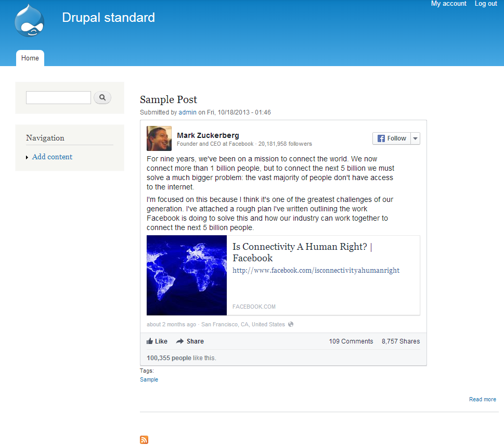Click the 109 Comments count
The height and width of the screenshot is (445, 504).
point(351,341)
